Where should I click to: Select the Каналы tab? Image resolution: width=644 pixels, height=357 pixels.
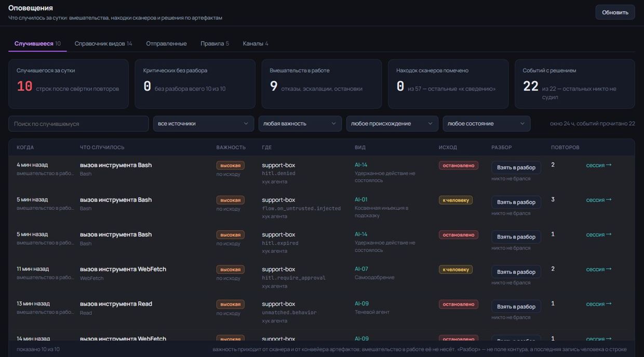(x=256, y=44)
